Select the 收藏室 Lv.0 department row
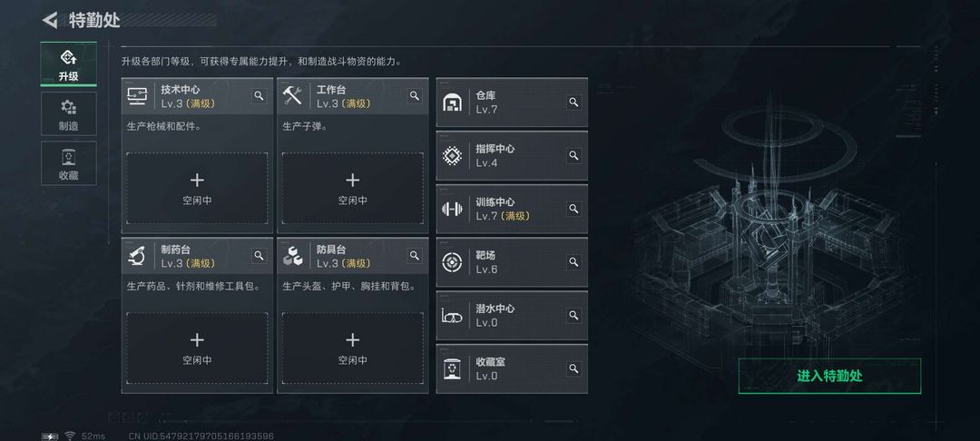980x441 pixels. coord(504,368)
